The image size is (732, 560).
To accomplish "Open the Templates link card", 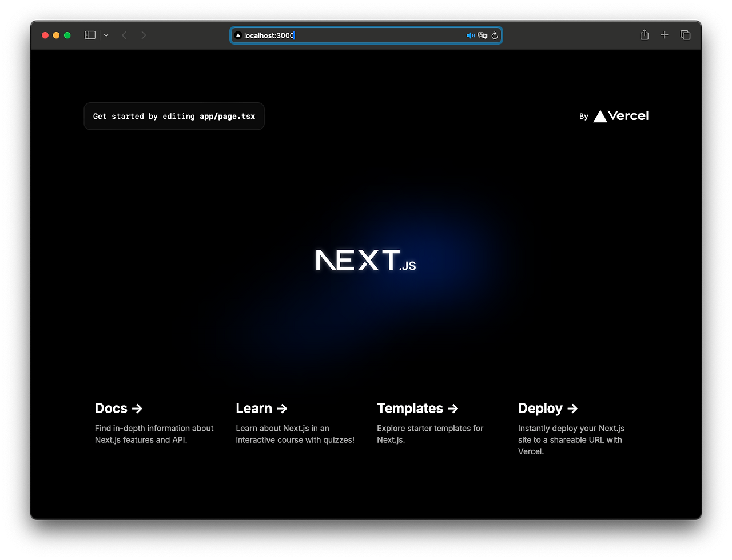I will point(436,423).
